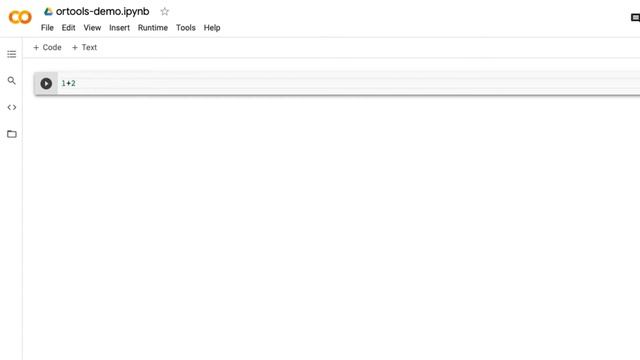Open the View menu

click(92, 28)
